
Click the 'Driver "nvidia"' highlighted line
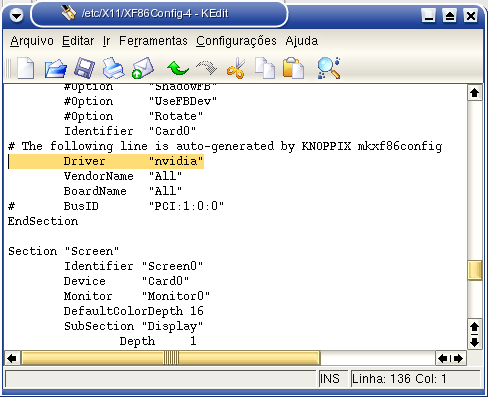click(106, 161)
